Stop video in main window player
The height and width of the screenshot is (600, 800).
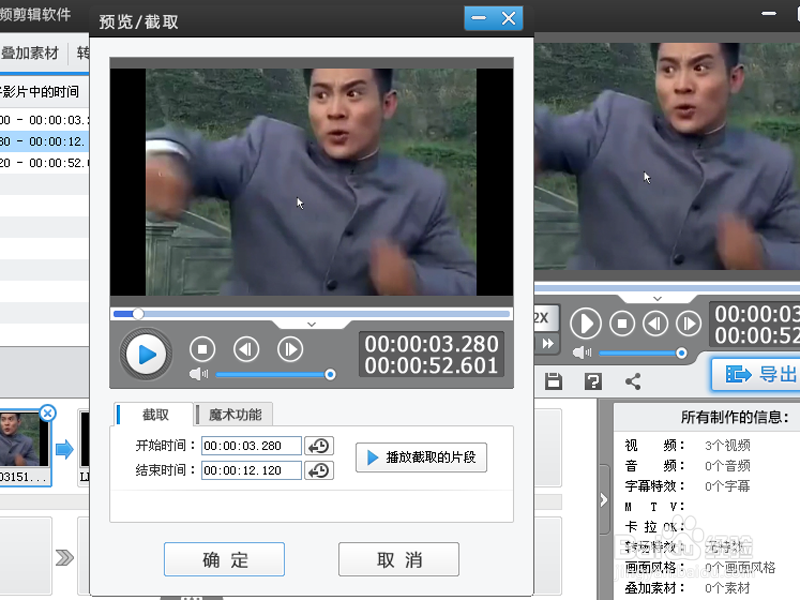[622, 323]
